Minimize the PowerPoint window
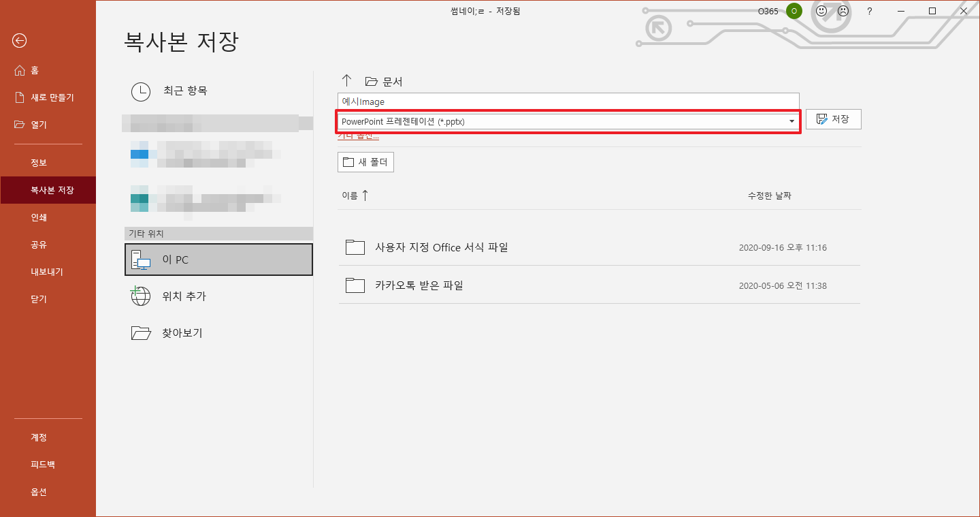Viewport: 980px width, 517px height. coord(901,11)
